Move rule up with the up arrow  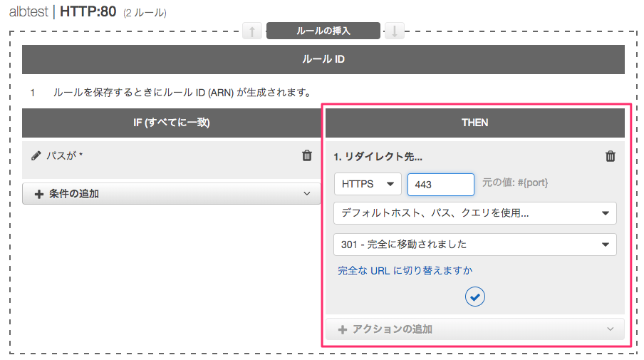coord(252,31)
